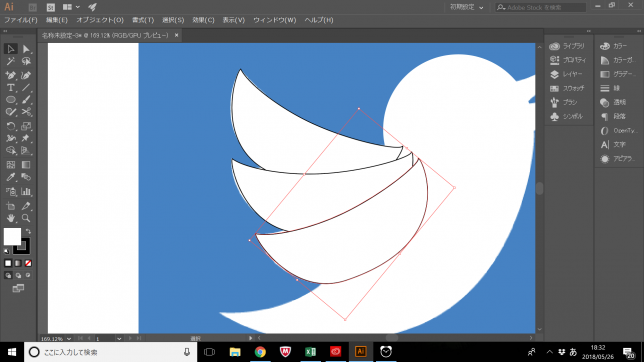644x362 pixels.
Task: Open the オブジェクト(O) menu
Action: click(100, 20)
